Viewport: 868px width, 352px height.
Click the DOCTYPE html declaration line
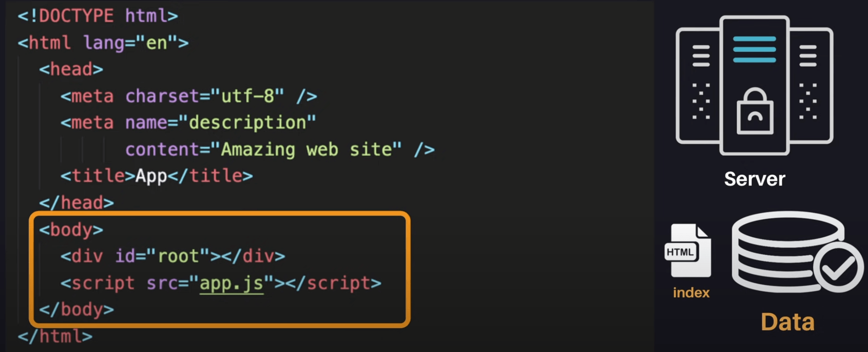[98, 16]
